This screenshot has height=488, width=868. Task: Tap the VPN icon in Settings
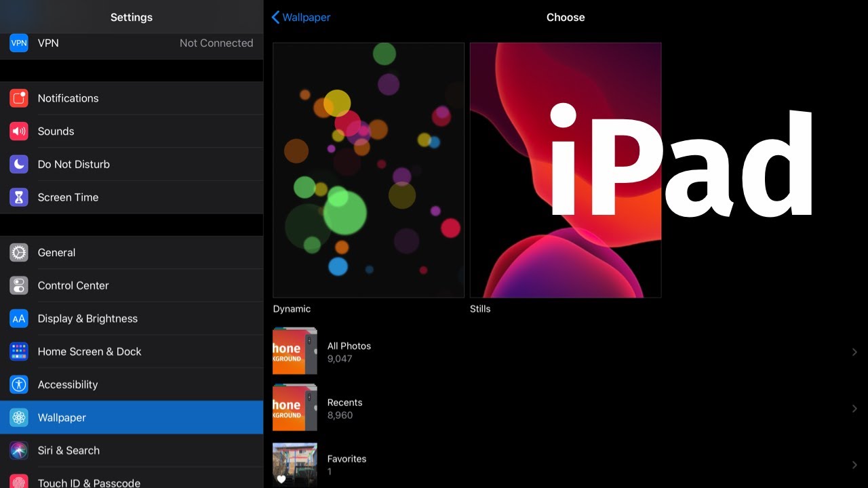(x=19, y=43)
